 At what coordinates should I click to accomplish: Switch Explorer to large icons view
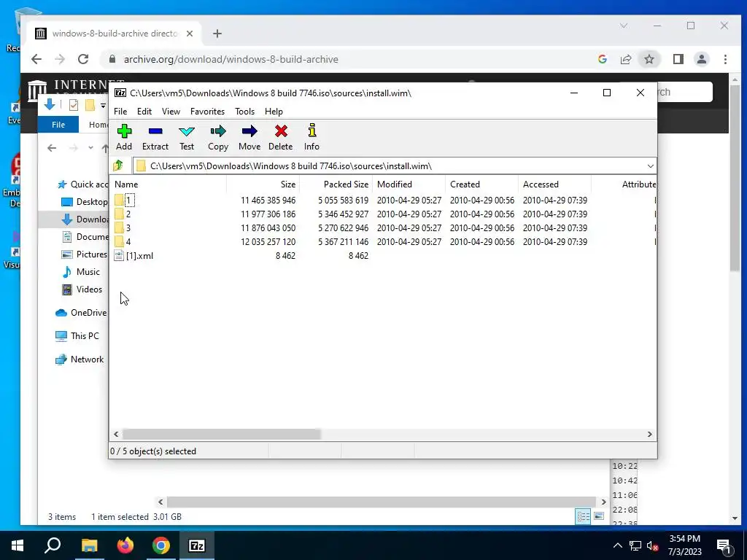pos(599,516)
